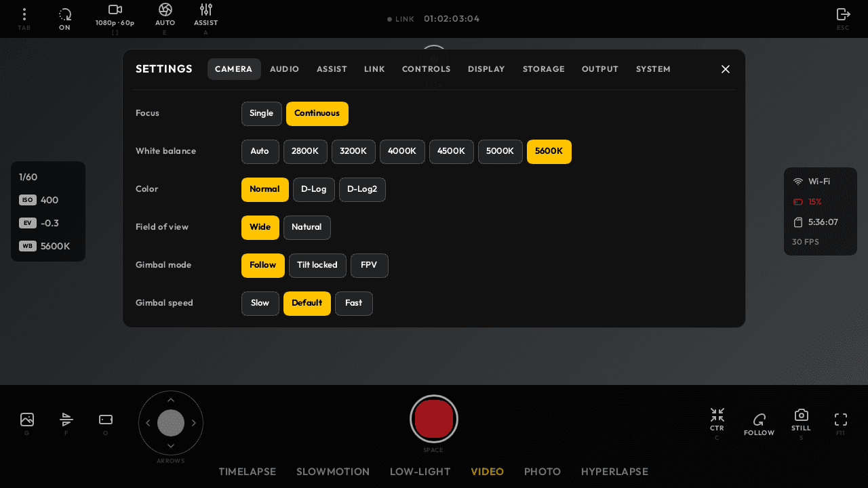The image size is (868, 488).
Task: Take a STILL photo with camera icon
Action: pos(801,415)
